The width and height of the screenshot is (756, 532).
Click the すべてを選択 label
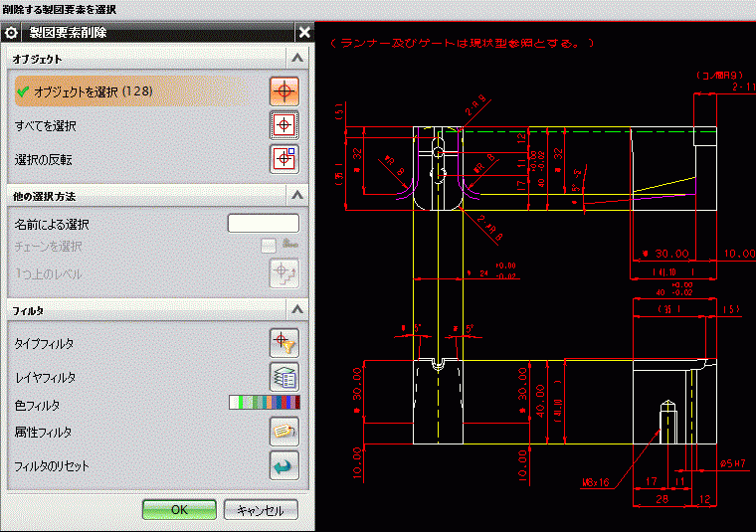[x=46, y=126]
